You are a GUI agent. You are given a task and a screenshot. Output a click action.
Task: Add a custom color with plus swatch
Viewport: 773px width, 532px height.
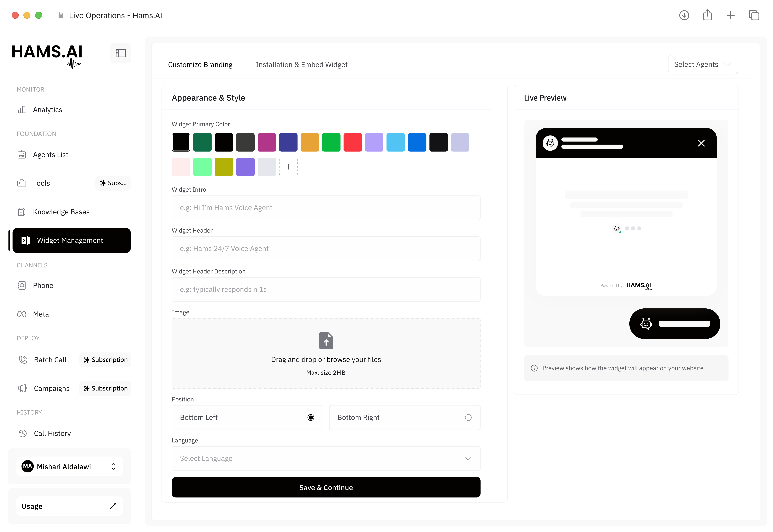point(288,167)
